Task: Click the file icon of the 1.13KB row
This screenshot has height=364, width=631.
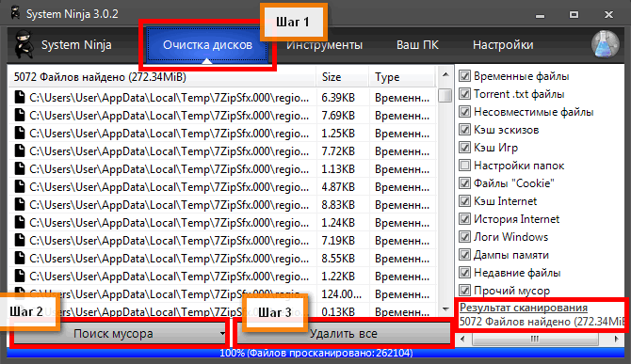Action: click(x=20, y=169)
